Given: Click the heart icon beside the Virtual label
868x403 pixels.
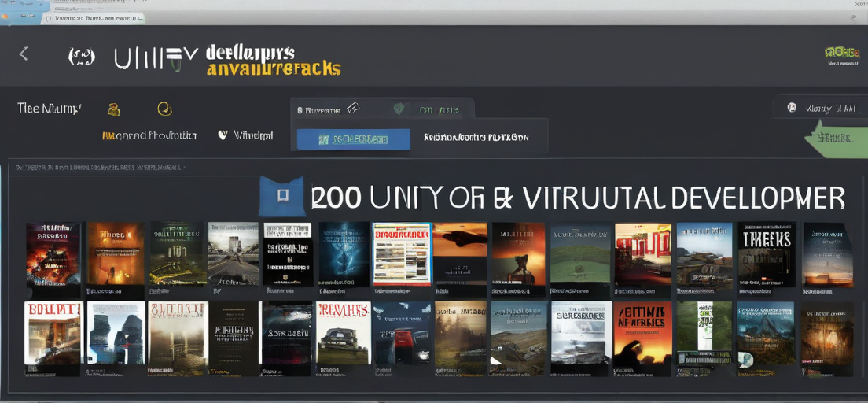Looking at the screenshot, I should tap(223, 135).
